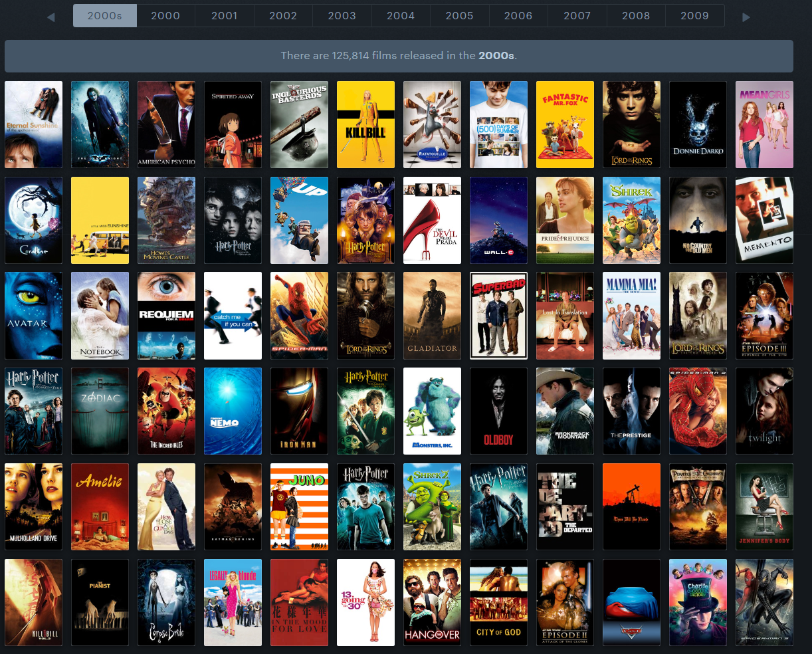Click the '125,814 films released' banner text
Image resolution: width=812 pixels, height=654 pixels.
pos(399,56)
